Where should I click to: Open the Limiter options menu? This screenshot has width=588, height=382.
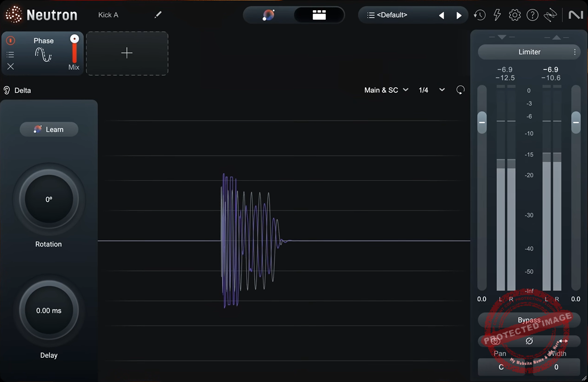(575, 52)
